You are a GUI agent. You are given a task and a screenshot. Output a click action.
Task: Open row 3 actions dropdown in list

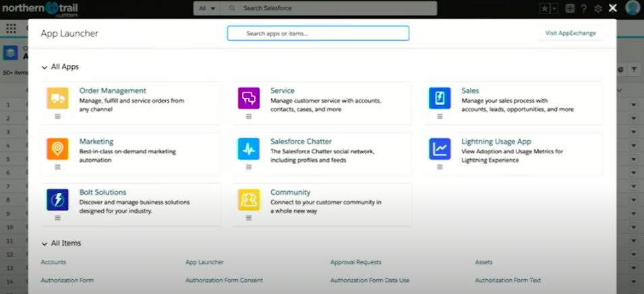634,132
